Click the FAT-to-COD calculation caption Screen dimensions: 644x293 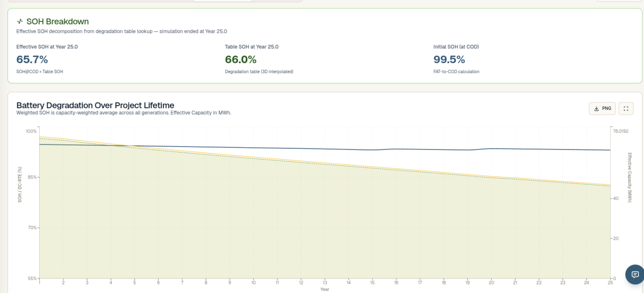click(456, 71)
